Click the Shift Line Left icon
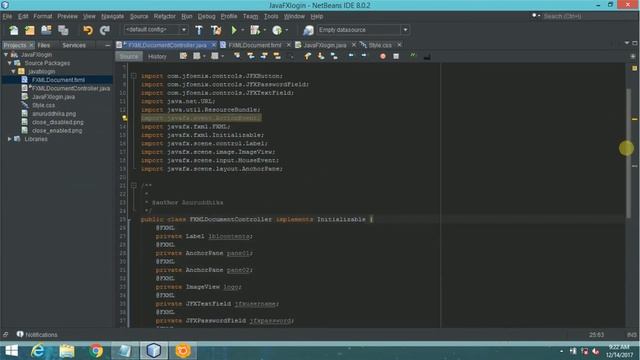 pyautogui.click(x=351, y=56)
